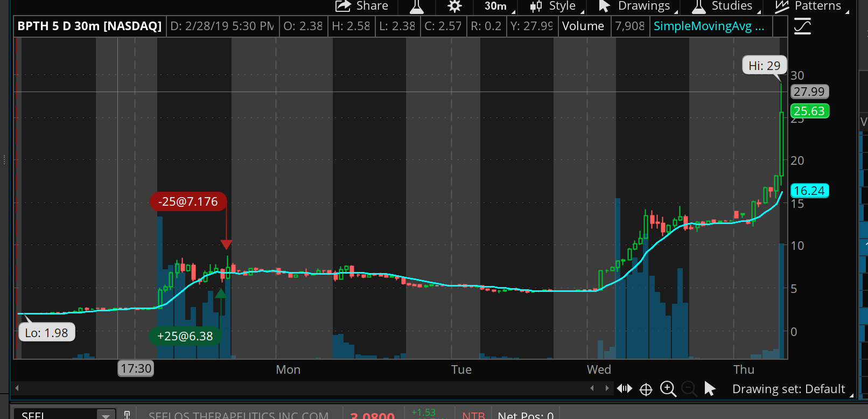The width and height of the screenshot is (868, 419).
Task: Click the Tue label on time axis
Action: (461, 369)
